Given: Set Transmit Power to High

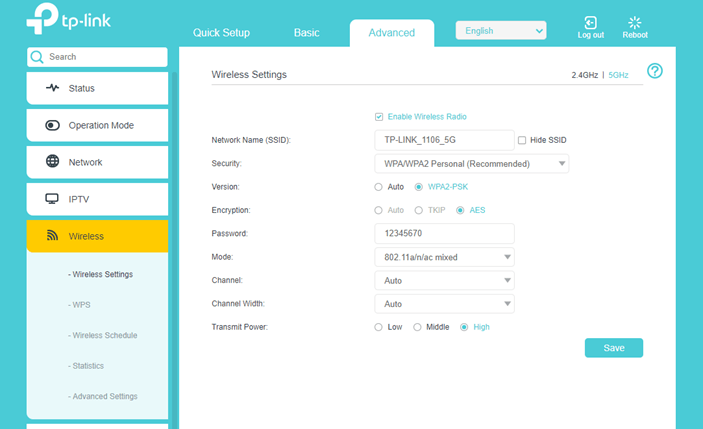Looking at the screenshot, I should [x=464, y=327].
